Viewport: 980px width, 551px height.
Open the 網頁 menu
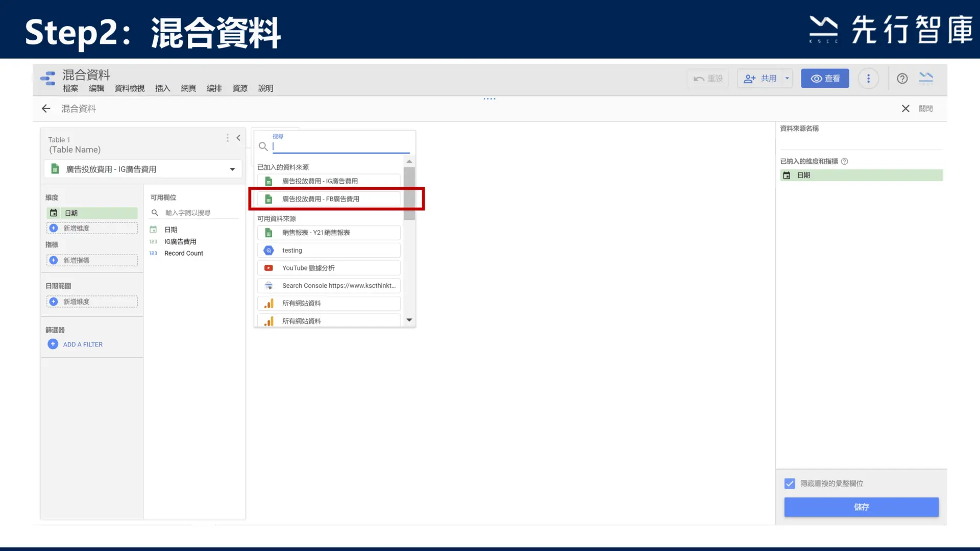tap(188, 88)
